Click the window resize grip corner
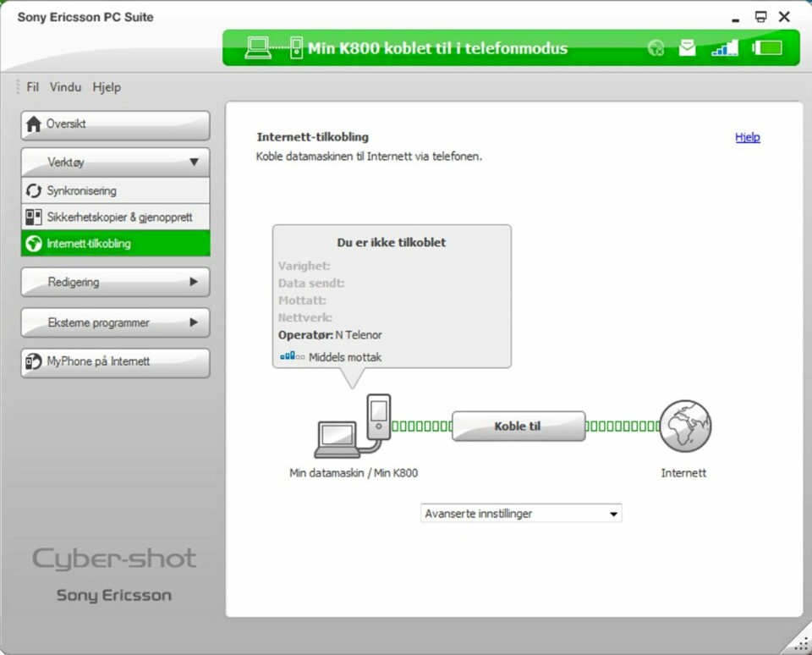 pyautogui.click(x=801, y=644)
